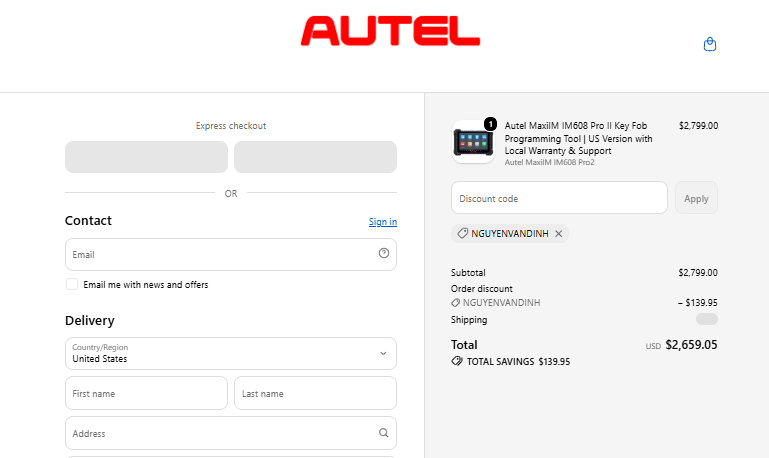Focus the Address input field
The image size is (769, 458).
(x=231, y=433)
